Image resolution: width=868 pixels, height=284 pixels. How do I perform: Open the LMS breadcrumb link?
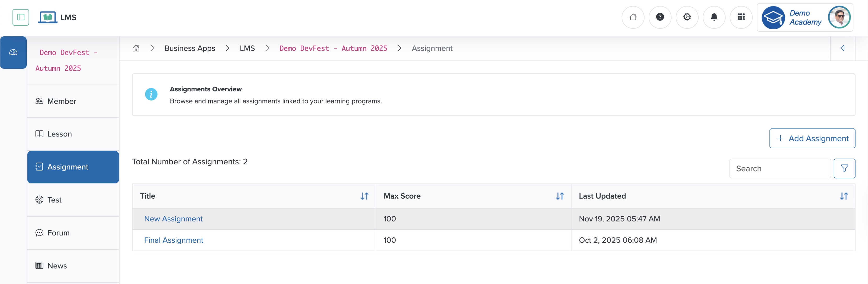(247, 48)
